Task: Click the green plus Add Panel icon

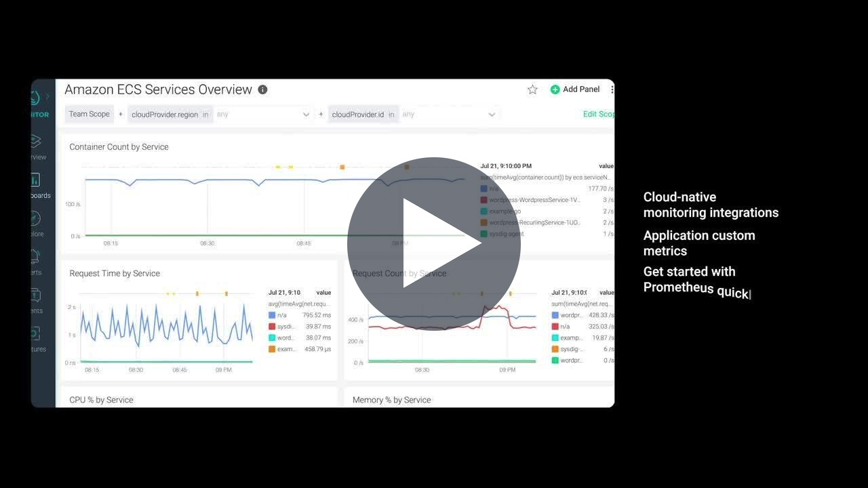Action: (555, 89)
